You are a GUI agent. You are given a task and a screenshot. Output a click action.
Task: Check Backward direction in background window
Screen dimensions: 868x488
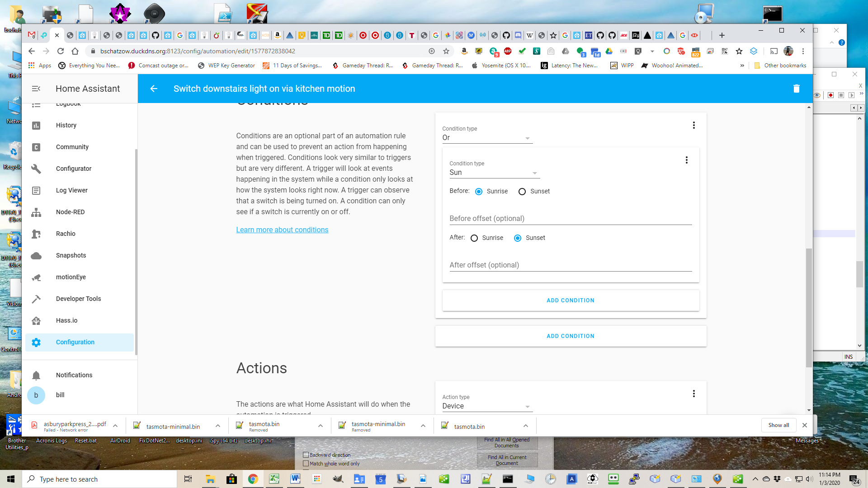pyautogui.click(x=306, y=455)
